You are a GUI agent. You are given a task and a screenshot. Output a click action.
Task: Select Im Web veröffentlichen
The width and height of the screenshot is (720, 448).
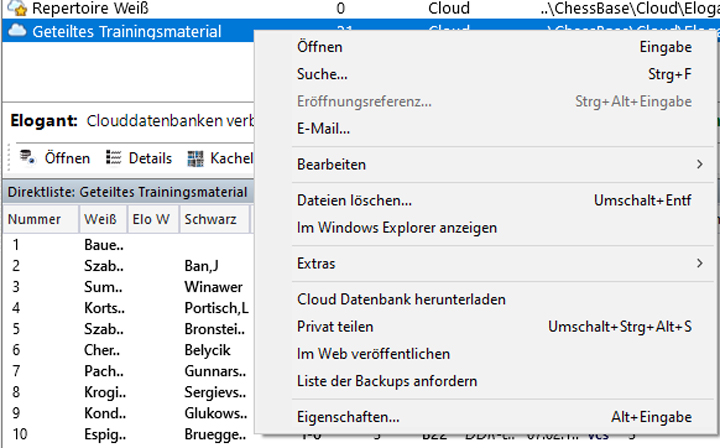tap(373, 354)
